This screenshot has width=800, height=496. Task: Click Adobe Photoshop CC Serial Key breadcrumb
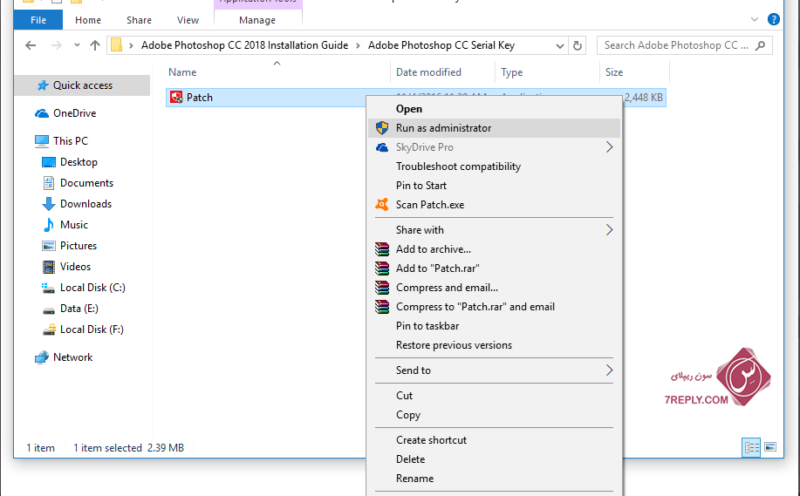point(441,45)
